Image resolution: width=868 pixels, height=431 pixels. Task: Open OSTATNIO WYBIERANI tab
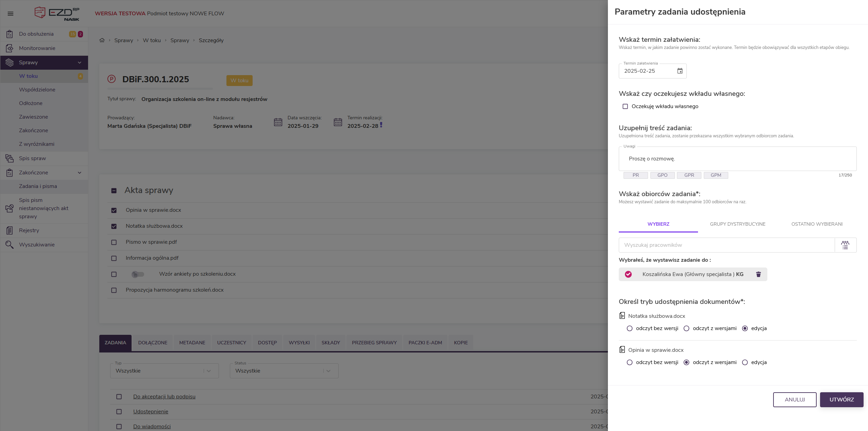(x=817, y=224)
